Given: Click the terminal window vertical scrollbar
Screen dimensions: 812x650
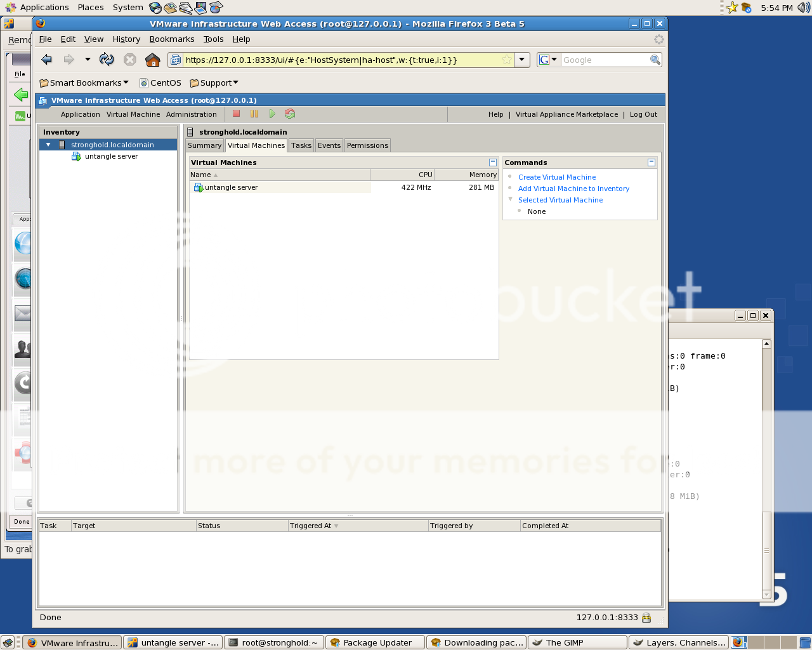Looking at the screenshot, I should pos(766,470).
